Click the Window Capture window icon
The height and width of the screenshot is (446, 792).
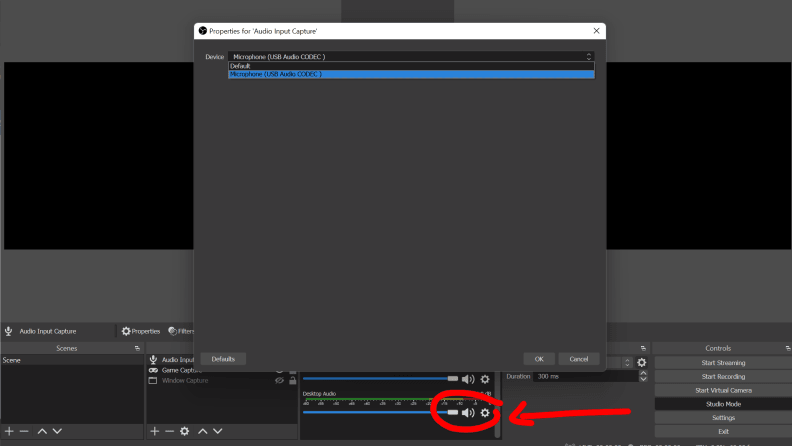point(153,380)
